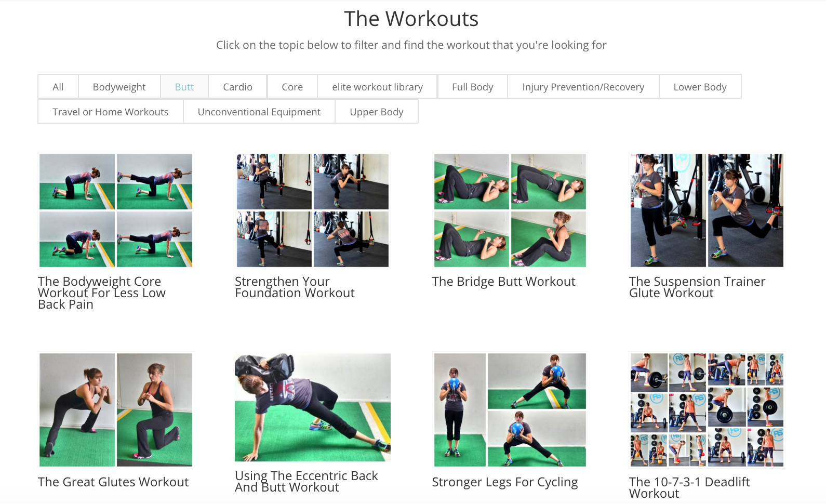Viewport: 826px width, 504px height.
Task: Select the All filter tab
Action: point(58,87)
